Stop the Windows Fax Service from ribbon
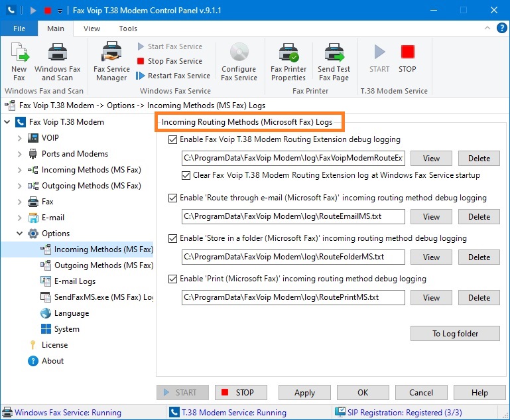Screen dimensions: 510x420 [x=170, y=61]
